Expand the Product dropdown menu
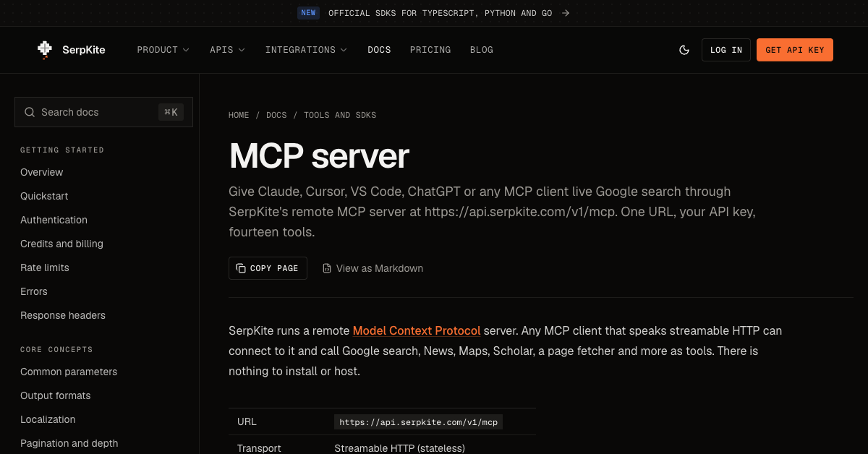 [x=163, y=50]
